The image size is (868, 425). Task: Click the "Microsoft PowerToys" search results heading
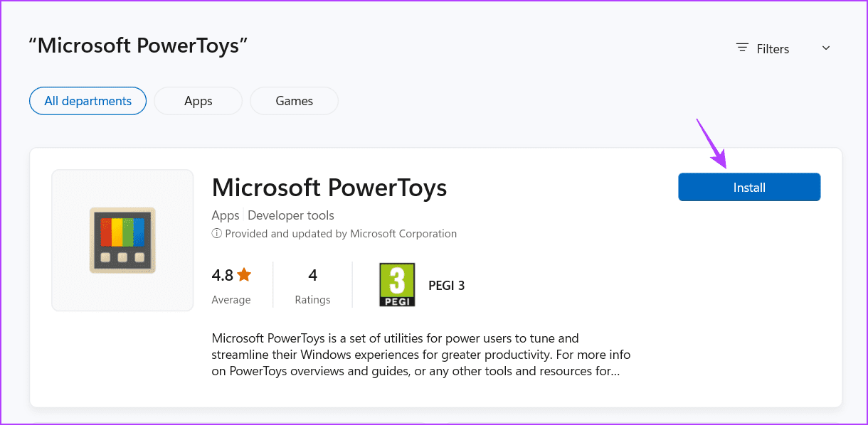pos(138,45)
